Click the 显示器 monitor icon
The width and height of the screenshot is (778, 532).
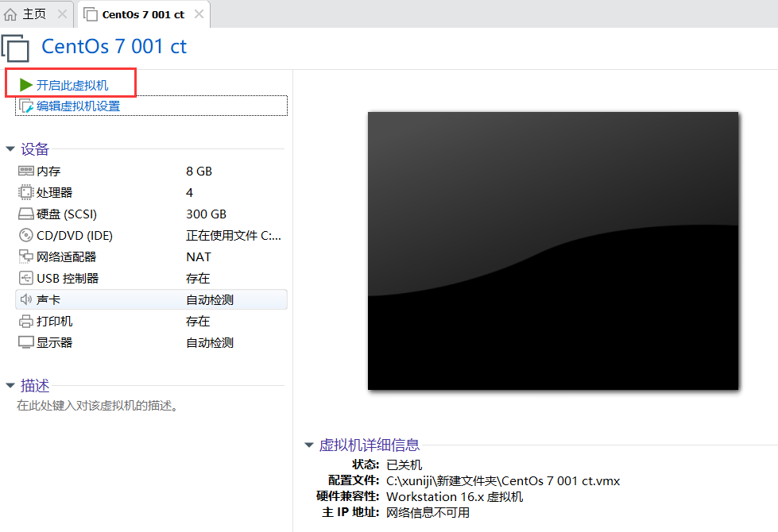(25, 342)
